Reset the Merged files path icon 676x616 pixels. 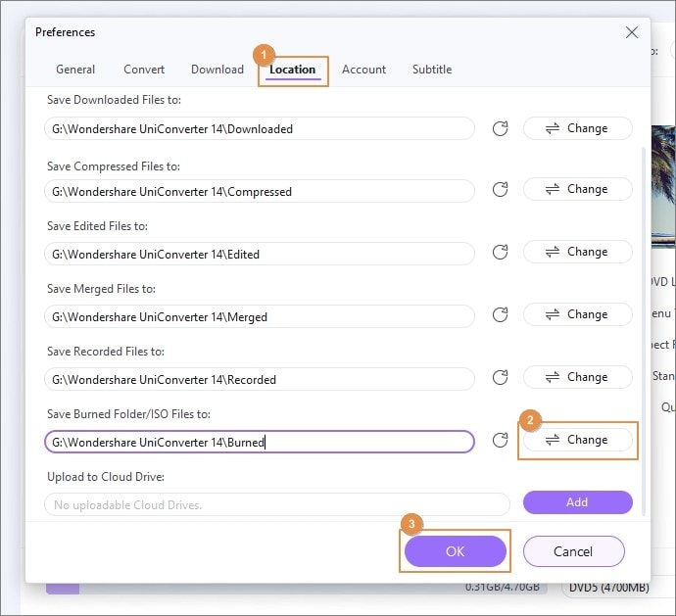(500, 315)
